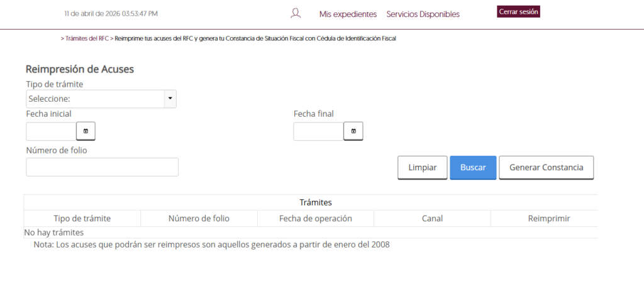644x299 pixels.
Task: Click the Canal column header
Action: pyautogui.click(x=432, y=219)
